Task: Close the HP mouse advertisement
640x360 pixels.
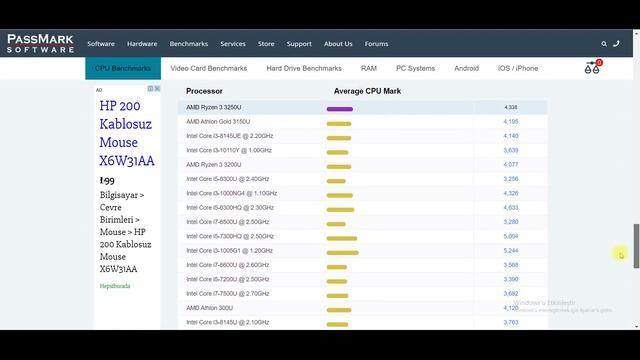Action: coord(157,89)
